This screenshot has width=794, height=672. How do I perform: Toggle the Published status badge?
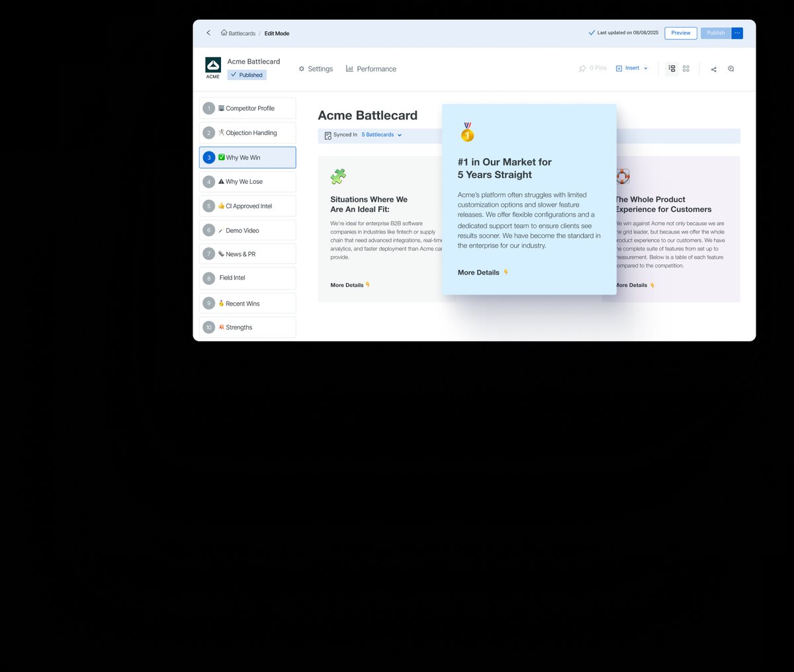tap(246, 75)
